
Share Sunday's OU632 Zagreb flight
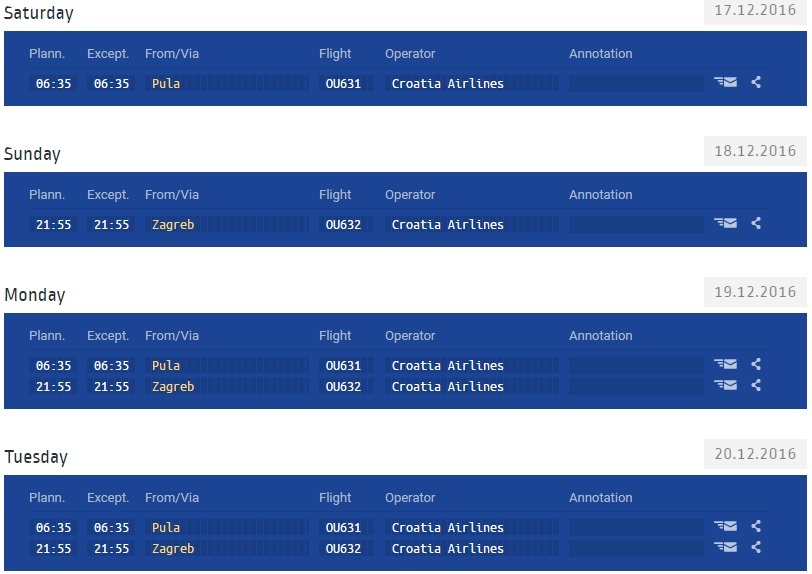click(756, 224)
